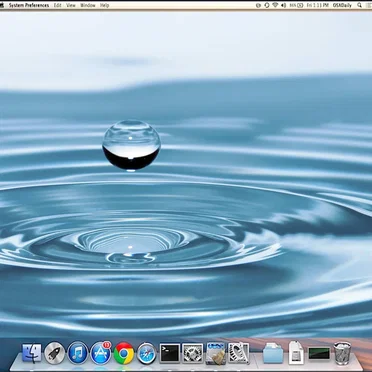Open Spotlight search magnifier icon

[x=359, y=5]
